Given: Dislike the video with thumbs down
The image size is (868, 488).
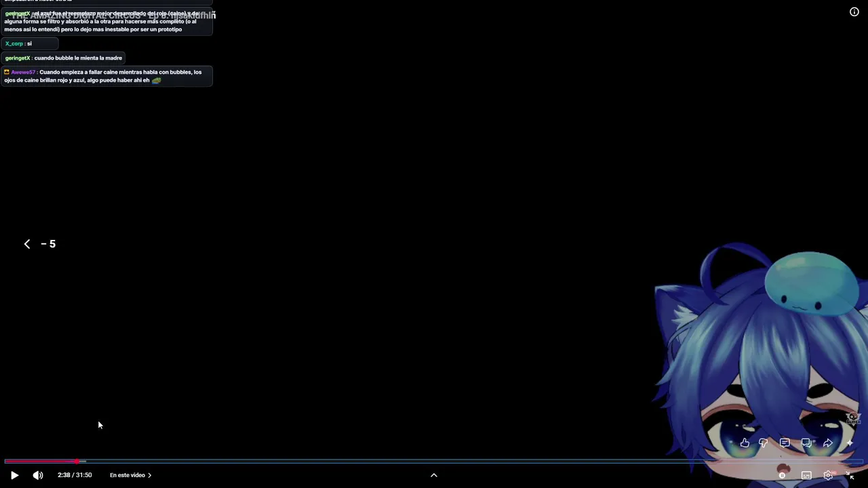Looking at the screenshot, I should pos(764,443).
